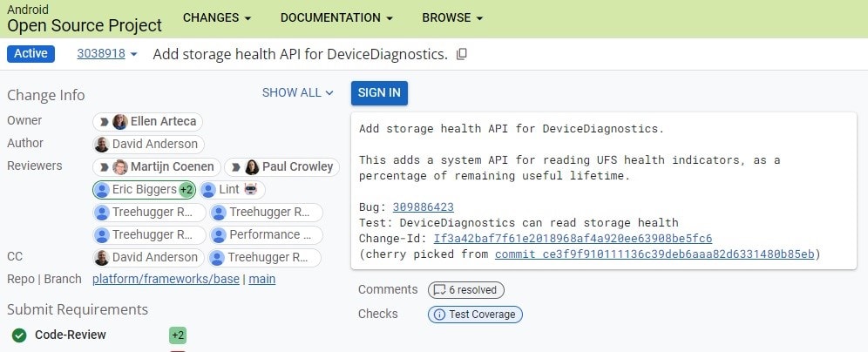Click the green Code-Review checkmark icon
The image size is (868, 352).
click(x=19, y=335)
